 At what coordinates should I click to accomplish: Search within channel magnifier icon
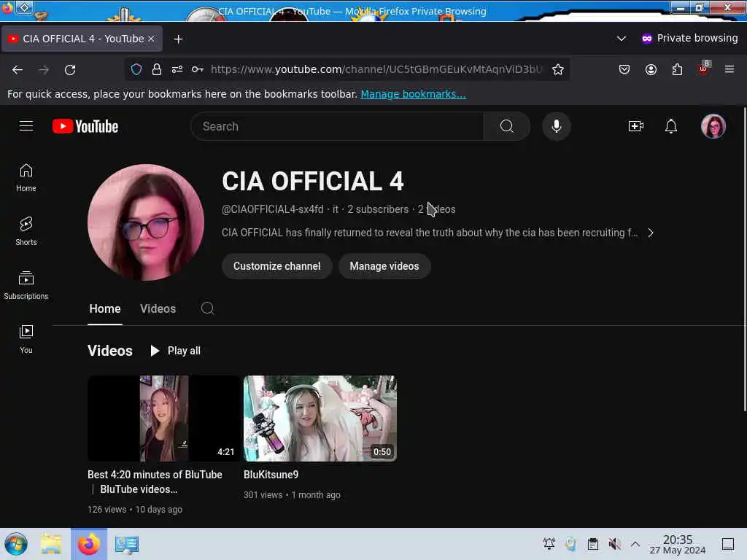(x=207, y=308)
